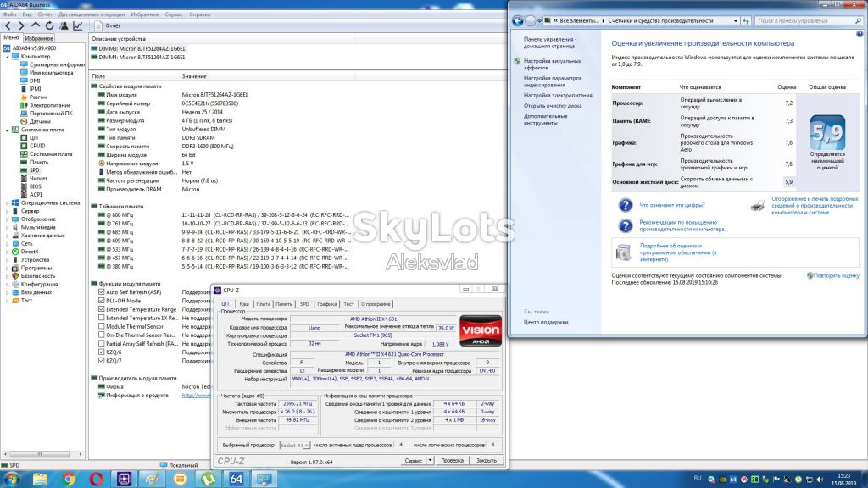
Task: Click back arrow in Control Panel window
Action: (x=517, y=21)
